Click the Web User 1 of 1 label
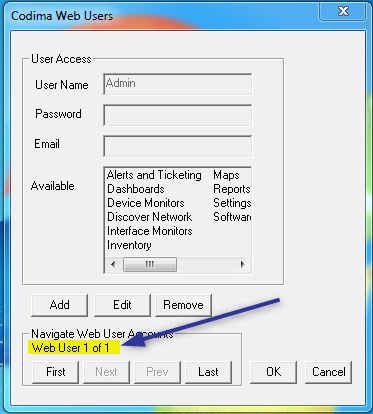The height and width of the screenshot is (414, 373). pyautogui.click(x=71, y=348)
